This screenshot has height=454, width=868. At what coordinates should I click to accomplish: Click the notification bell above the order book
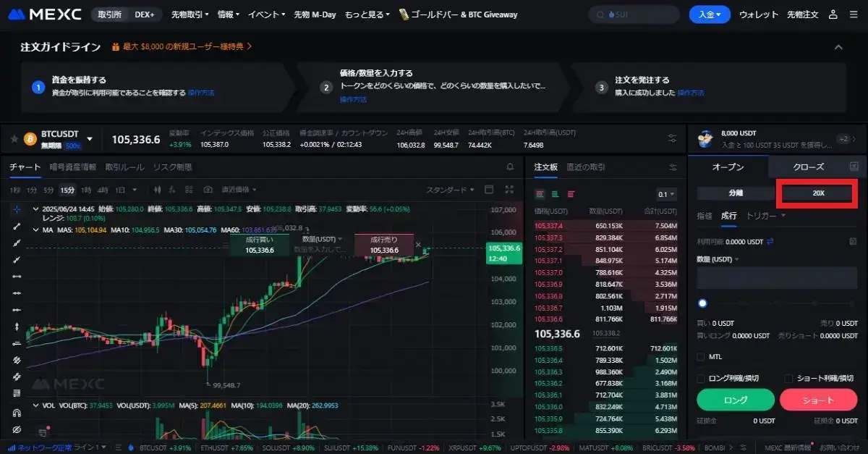[x=510, y=167]
